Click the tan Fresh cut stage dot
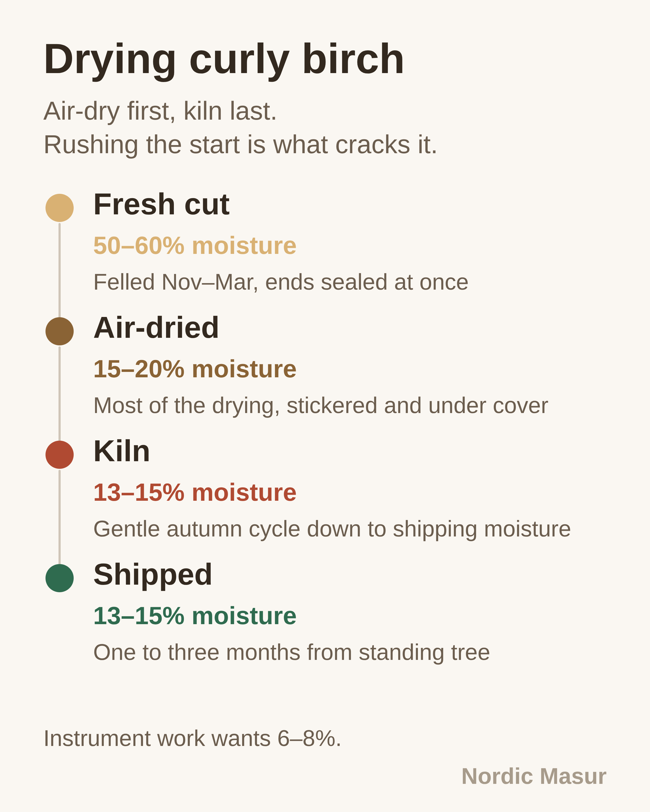Image resolution: width=650 pixels, height=812 pixels. coord(60,208)
